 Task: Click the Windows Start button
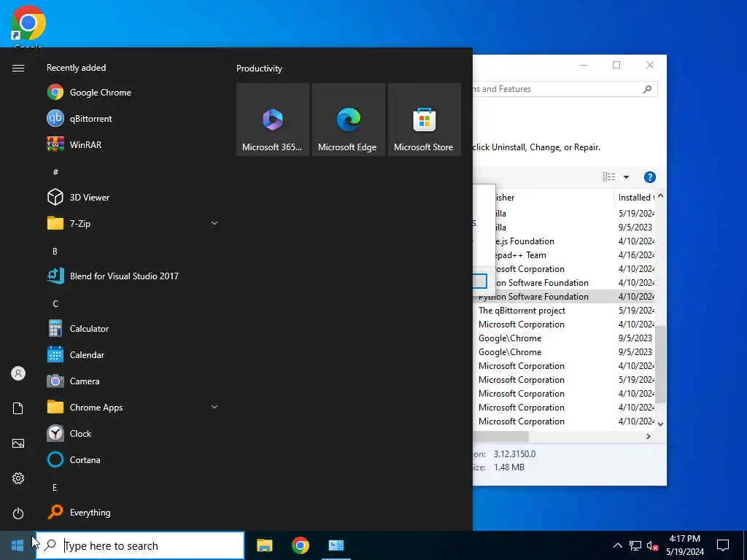click(x=18, y=545)
